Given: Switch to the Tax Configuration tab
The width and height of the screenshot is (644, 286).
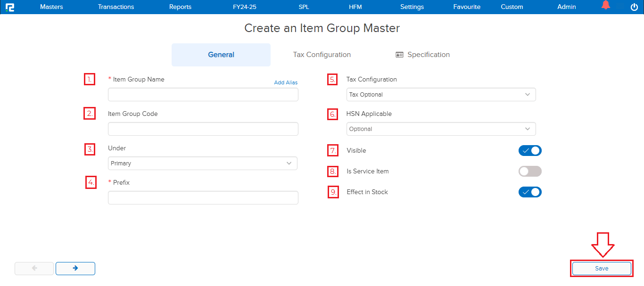Looking at the screenshot, I should pos(322,55).
